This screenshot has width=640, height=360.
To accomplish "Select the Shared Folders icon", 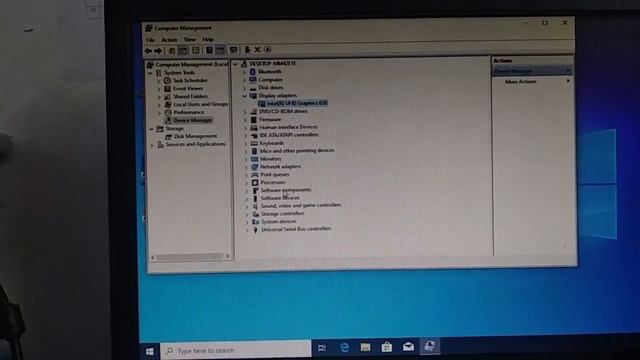I will [x=167, y=97].
